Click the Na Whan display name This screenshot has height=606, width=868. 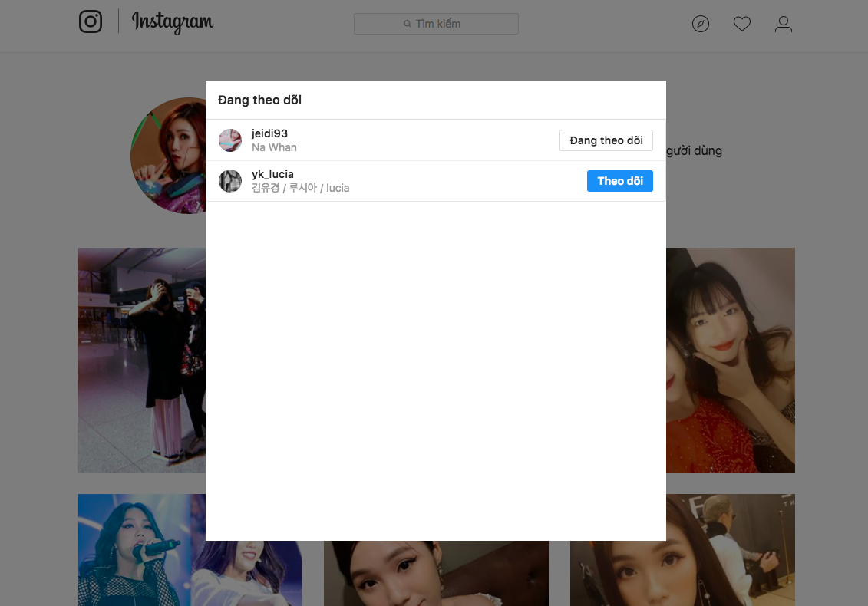click(x=274, y=147)
